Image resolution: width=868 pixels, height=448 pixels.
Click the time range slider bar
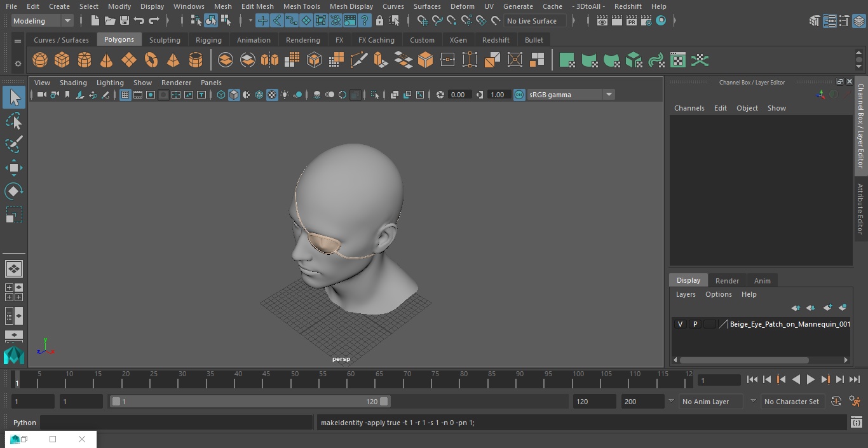pos(250,402)
